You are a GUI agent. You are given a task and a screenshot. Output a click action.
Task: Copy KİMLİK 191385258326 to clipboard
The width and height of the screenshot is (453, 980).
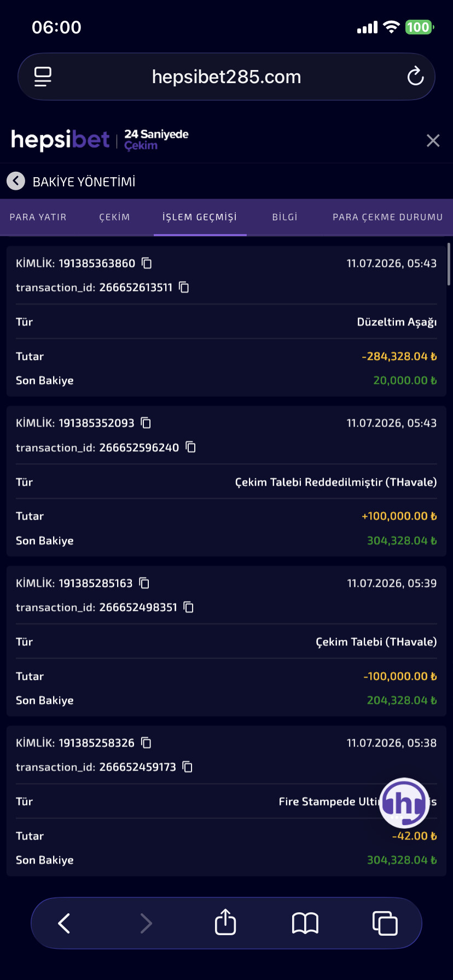146,743
